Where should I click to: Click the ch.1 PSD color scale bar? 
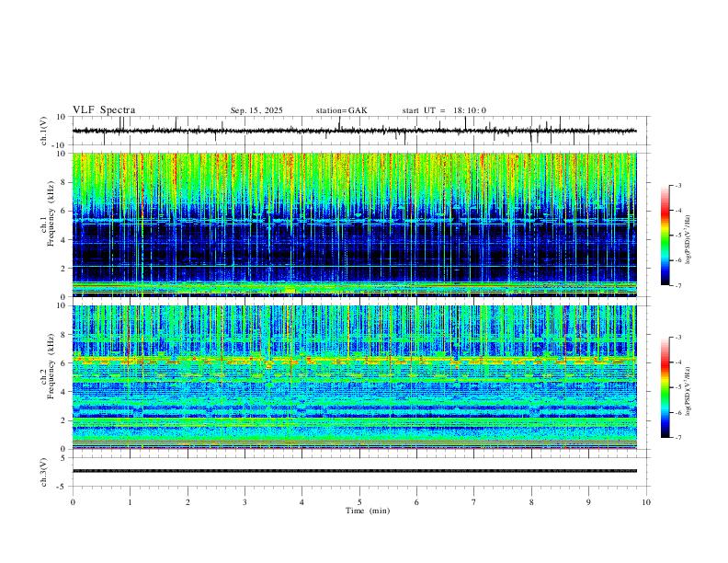(x=665, y=236)
